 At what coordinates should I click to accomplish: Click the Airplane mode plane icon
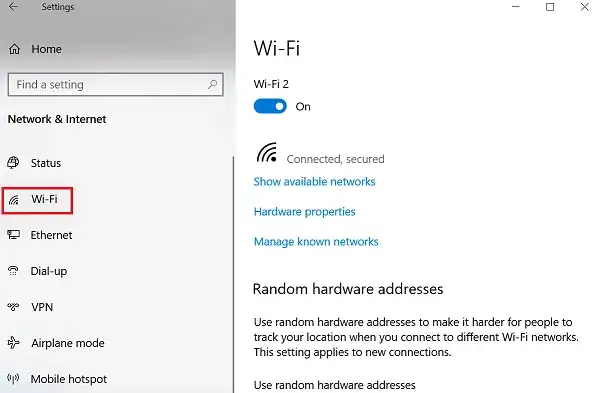13,343
